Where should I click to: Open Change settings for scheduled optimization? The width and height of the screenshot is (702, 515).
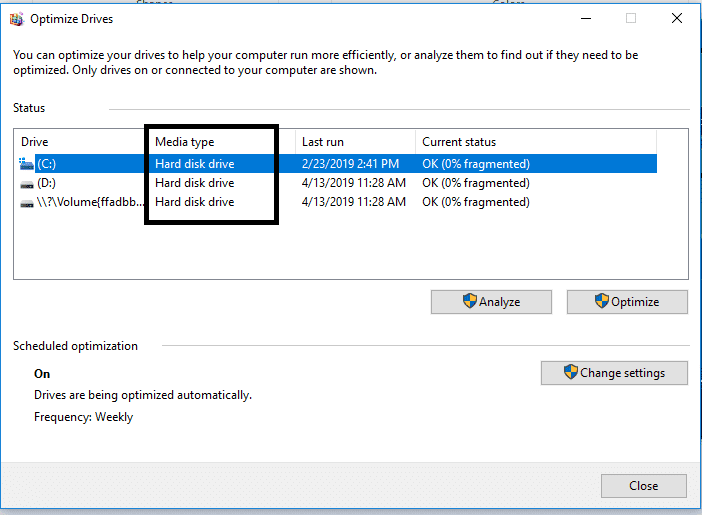click(x=614, y=373)
